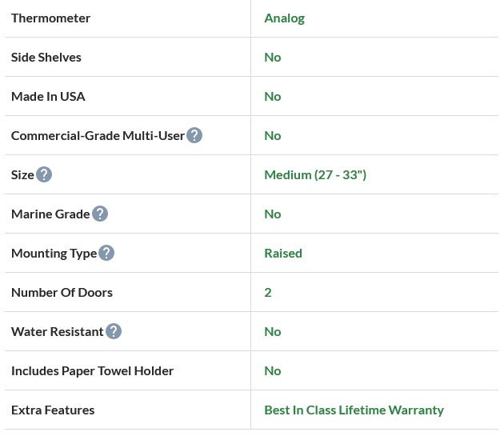The height and width of the screenshot is (440, 504).
Task: Click the No value for Marine Grade
Action: [273, 214]
